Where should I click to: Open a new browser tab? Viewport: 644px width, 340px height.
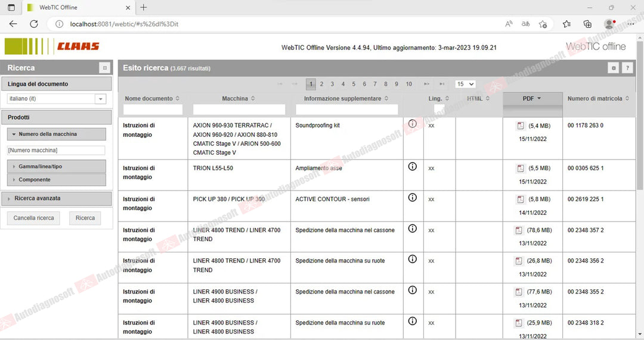(143, 7)
